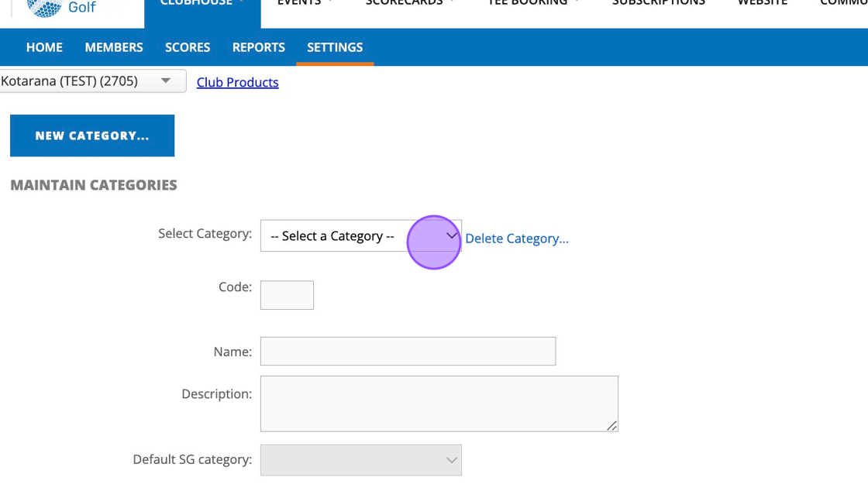The height and width of the screenshot is (484, 868).
Task: Open the Website menu item
Action: pos(762,3)
